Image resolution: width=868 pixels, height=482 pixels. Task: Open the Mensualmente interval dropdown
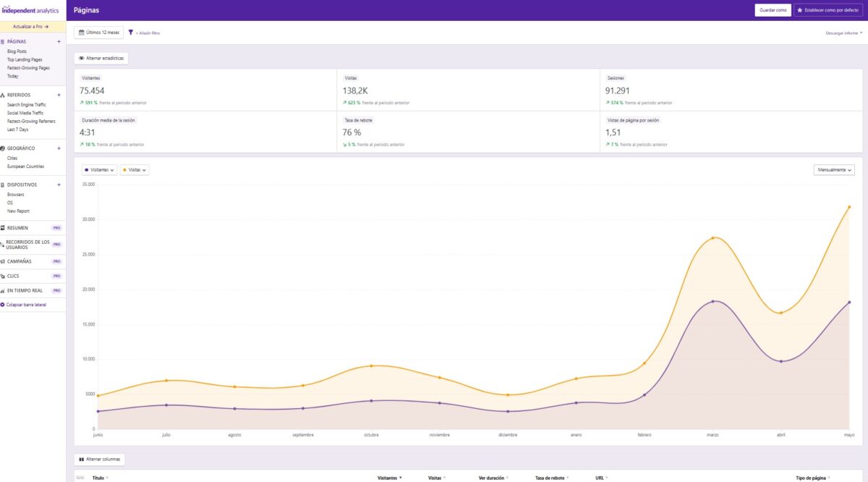click(x=834, y=170)
